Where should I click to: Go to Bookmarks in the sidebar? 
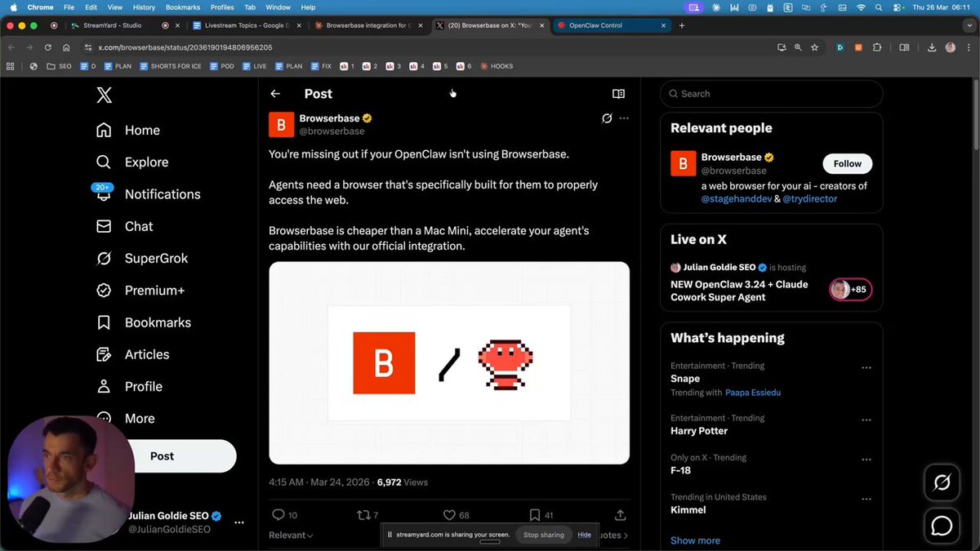pyautogui.click(x=158, y=322)
